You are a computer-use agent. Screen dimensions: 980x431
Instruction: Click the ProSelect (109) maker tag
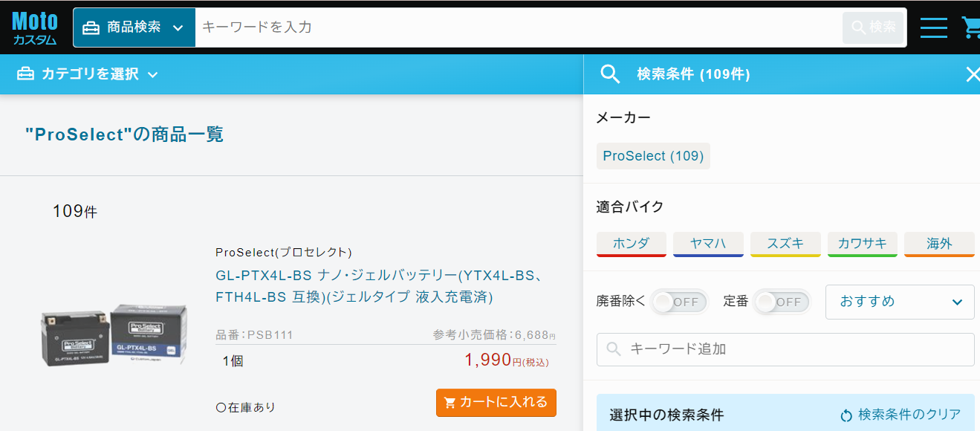coord(653,156)
